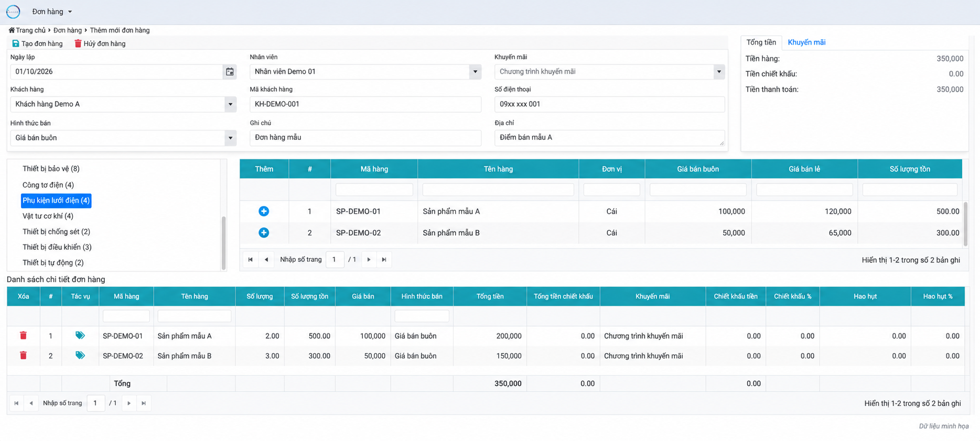Go to next page of order details grid
Viewport: 980px width, 441px height.
click(129, 403)
